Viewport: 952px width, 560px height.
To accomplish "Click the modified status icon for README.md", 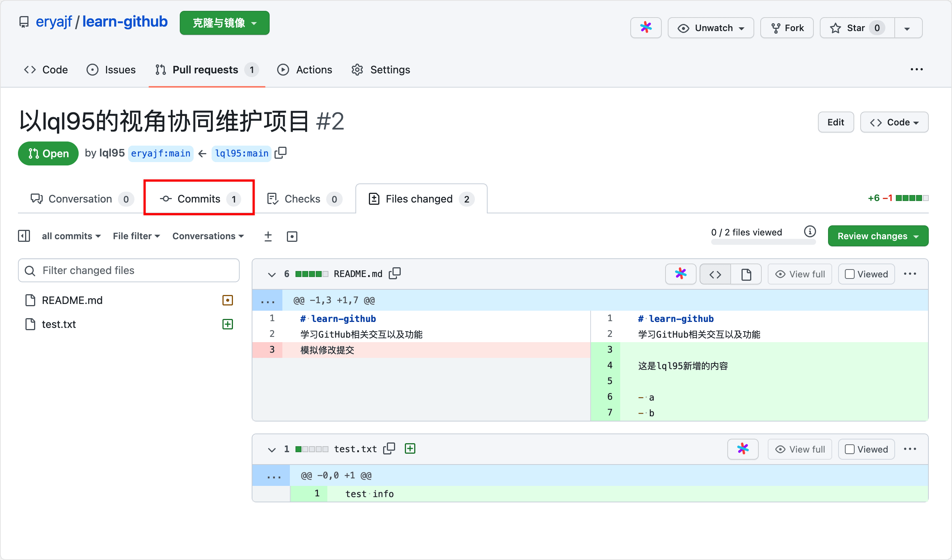I will pos(227,300).
